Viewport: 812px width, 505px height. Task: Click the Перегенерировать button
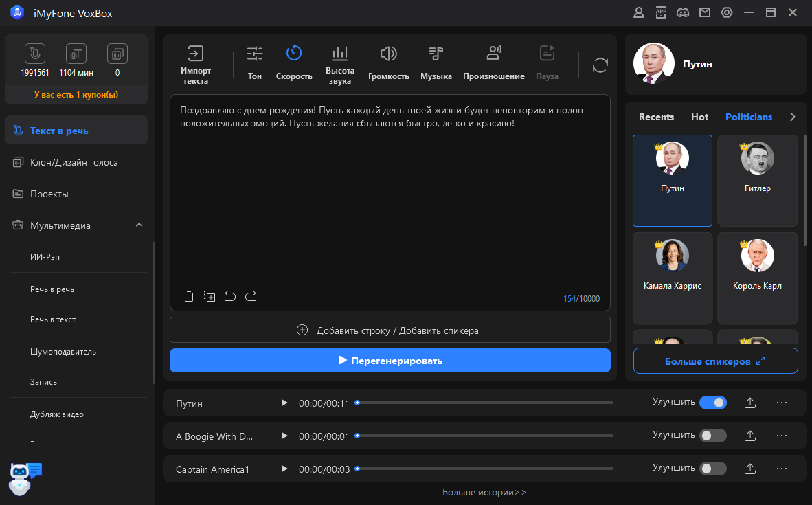[x=390, y=361]
